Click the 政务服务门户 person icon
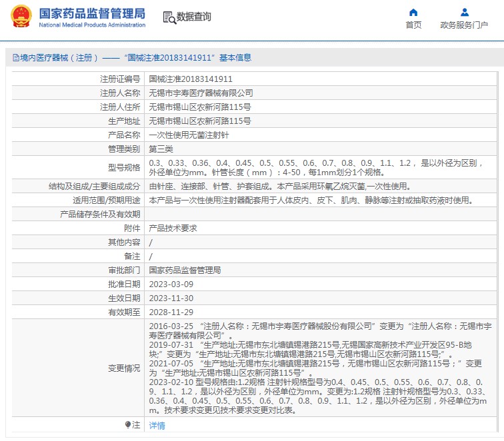 click(x=464, y=12)
